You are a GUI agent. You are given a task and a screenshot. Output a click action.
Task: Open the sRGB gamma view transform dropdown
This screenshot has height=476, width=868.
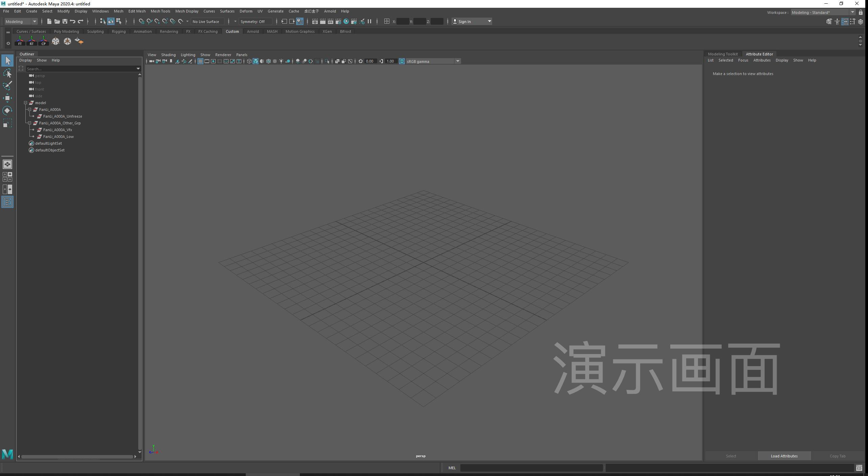click(433, 61)
